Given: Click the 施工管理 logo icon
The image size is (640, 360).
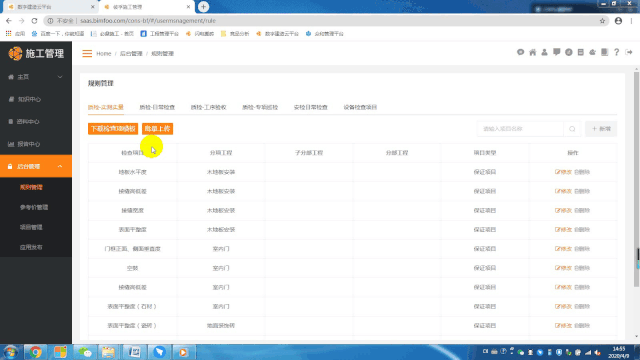Looking at the screenshot, I should pyautogui.click(x=15, y=53).
